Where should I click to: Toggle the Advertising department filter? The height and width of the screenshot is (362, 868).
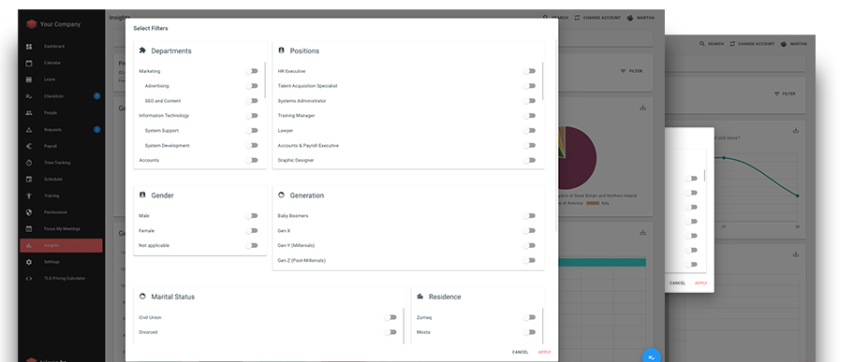point(253,86)
